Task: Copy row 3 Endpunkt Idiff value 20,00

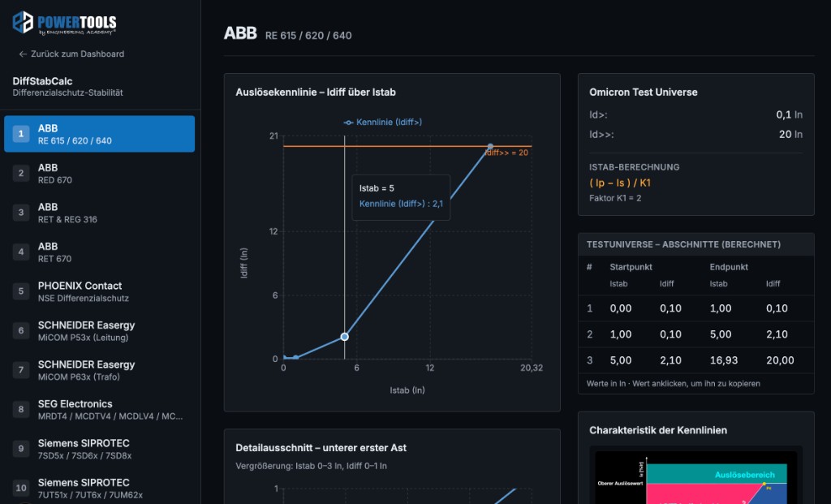Action: coord(780,360)
